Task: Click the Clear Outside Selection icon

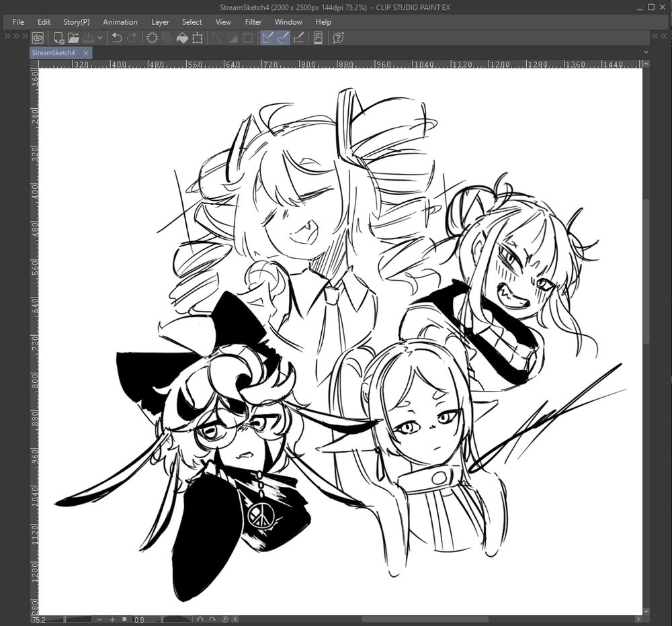Action: click(x=167, y=38)
